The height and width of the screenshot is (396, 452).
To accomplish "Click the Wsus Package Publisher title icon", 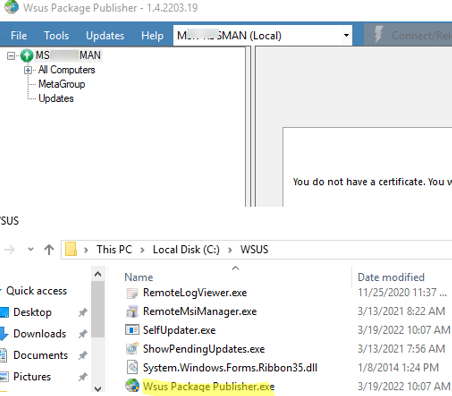I will (12, 7).
